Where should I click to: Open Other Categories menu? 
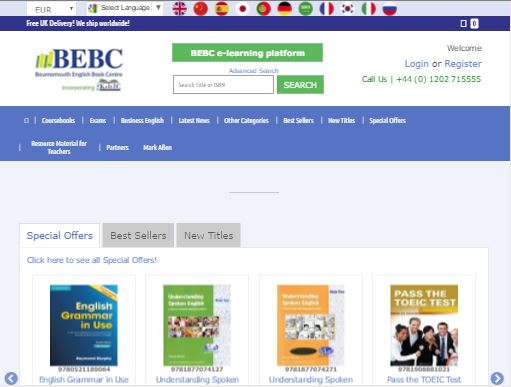(246, 120)
